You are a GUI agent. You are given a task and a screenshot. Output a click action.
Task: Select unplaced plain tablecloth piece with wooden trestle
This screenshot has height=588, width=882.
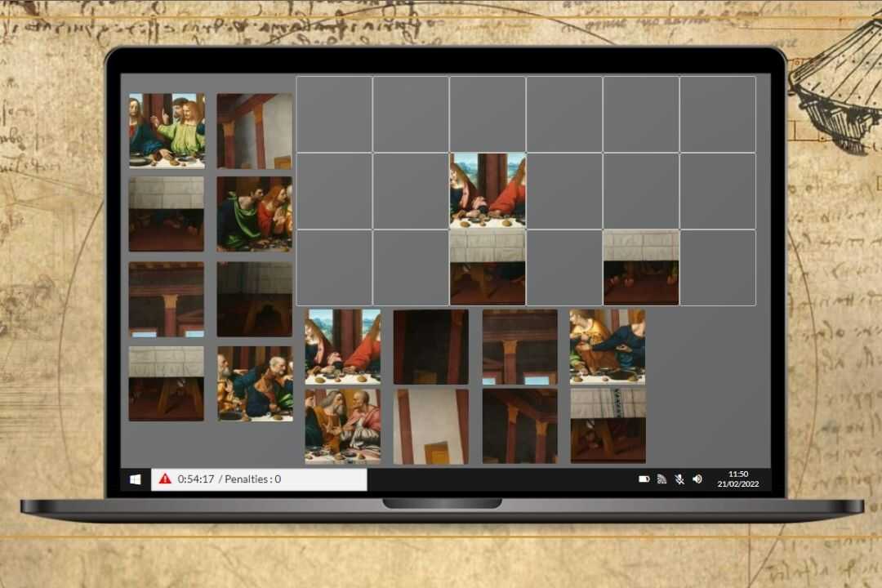pos(167,383)
